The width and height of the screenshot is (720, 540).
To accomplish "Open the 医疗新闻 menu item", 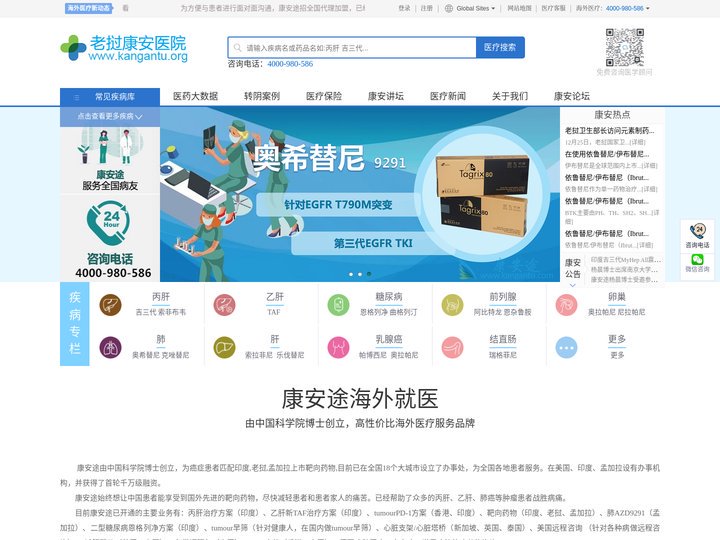I will [x=448, y=96].
